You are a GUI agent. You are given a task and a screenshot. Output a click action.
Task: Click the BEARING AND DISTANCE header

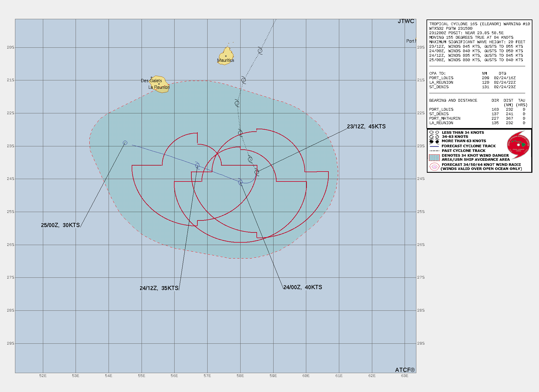click(453, 100)
